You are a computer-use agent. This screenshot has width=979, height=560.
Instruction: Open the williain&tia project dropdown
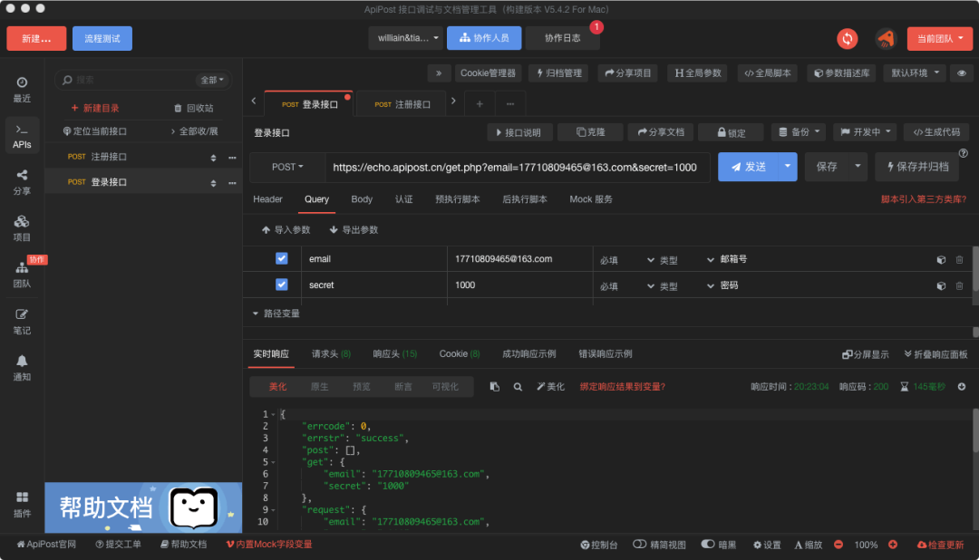pos(406,38)
